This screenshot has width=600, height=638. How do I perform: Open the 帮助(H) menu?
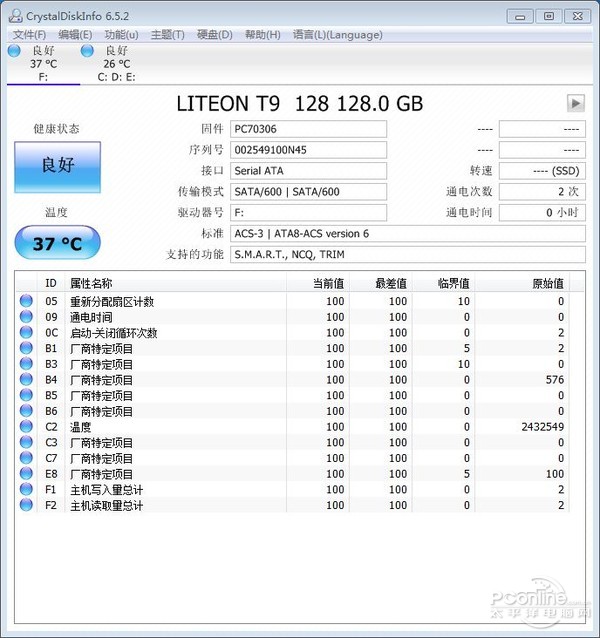pos(262,35)
